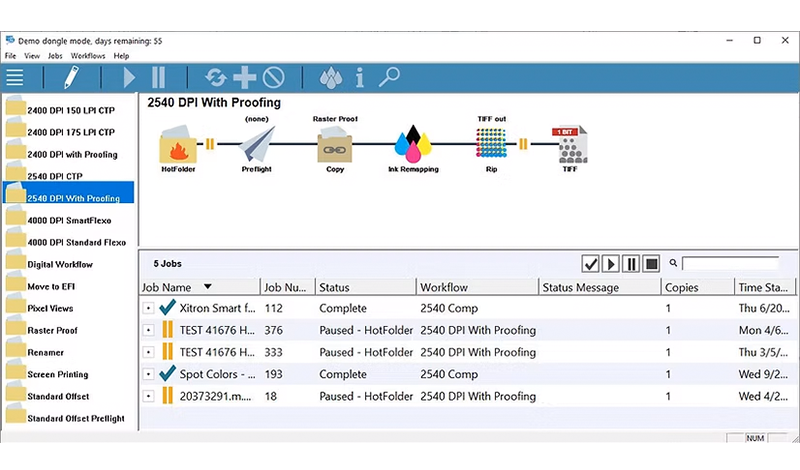Click the cancel circle-slash toolbar icon
Image resolution: width=800 pixels, height=470 pixels.
(x=273, y=78)
